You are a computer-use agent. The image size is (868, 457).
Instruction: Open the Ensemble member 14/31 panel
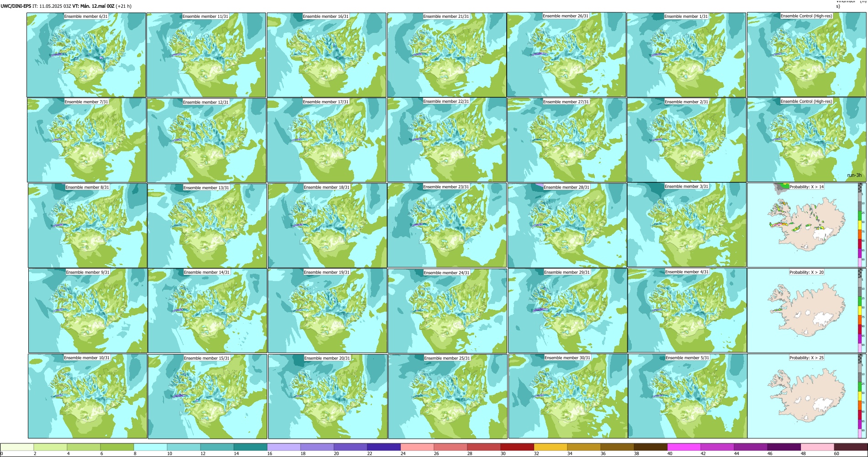(x=207, y=311)
